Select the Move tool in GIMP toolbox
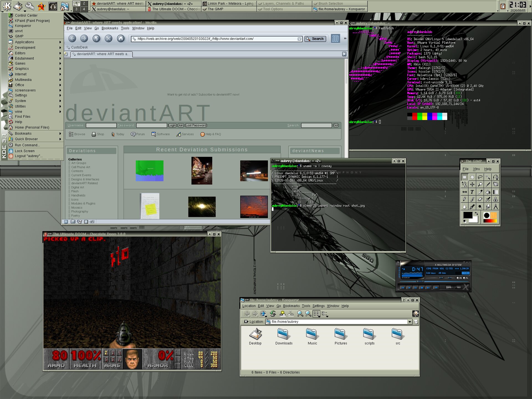Viewport: 532px width, 399px height. click(472, 185)
